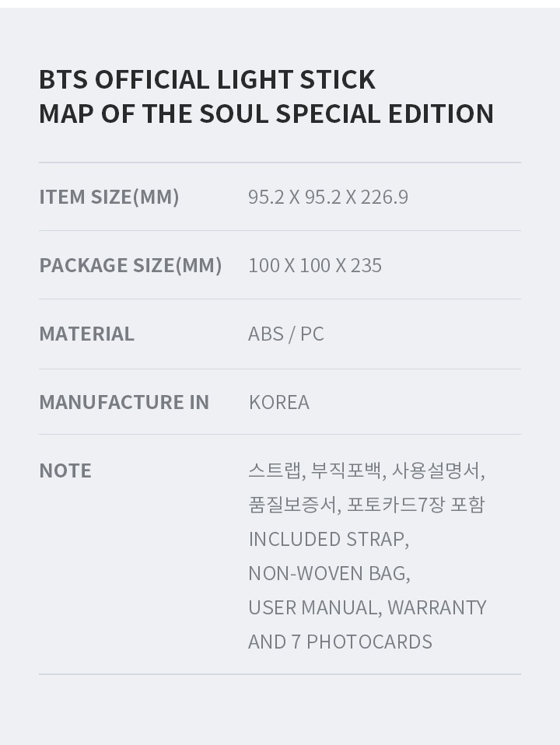Click the "NOTE" row label

coord(65,470)
